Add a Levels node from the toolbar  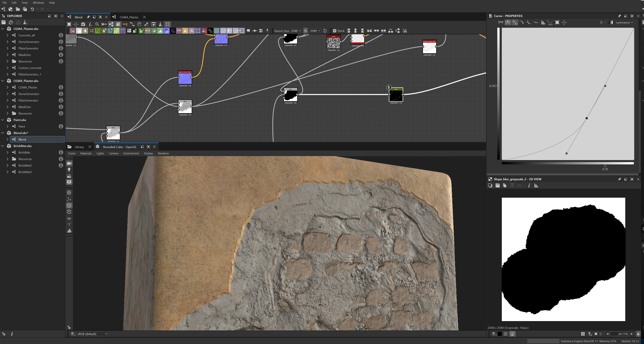[160, 31]
